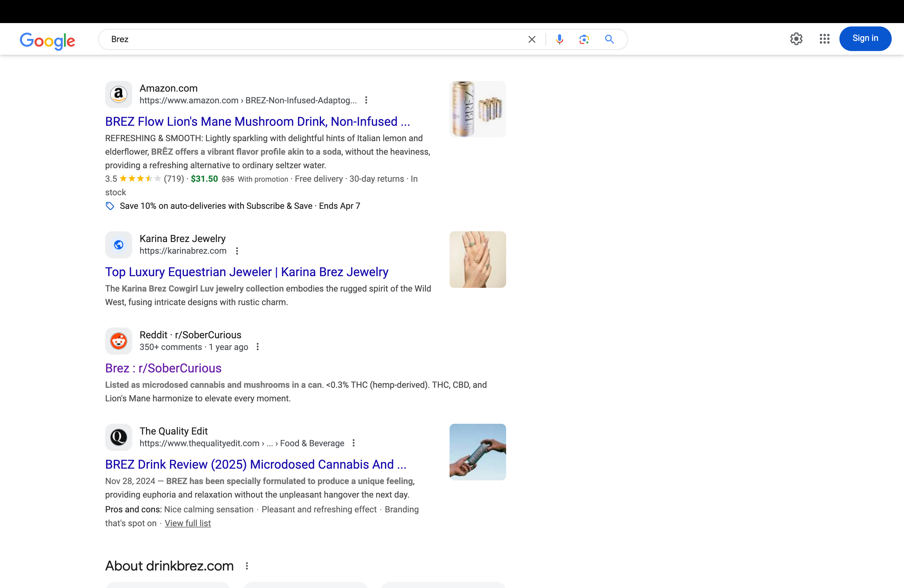Expand About drinkbrez.com options menu
904x588 pixels.
(x=247, y=566)
